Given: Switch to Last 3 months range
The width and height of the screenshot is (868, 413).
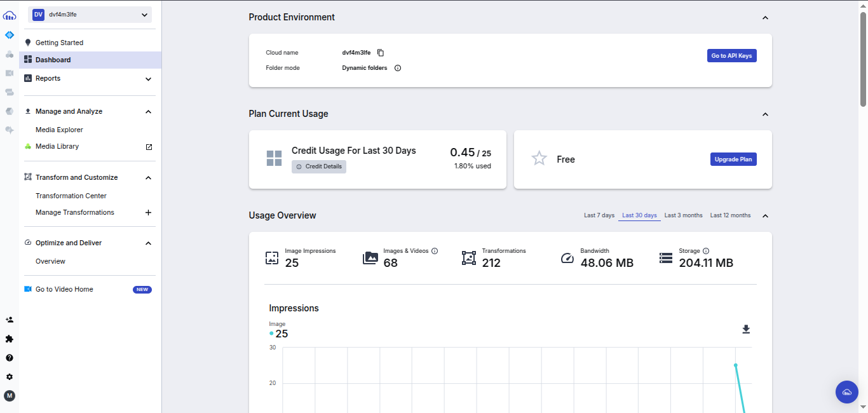Looking at the screenshot, I should (x=684, y=215).
